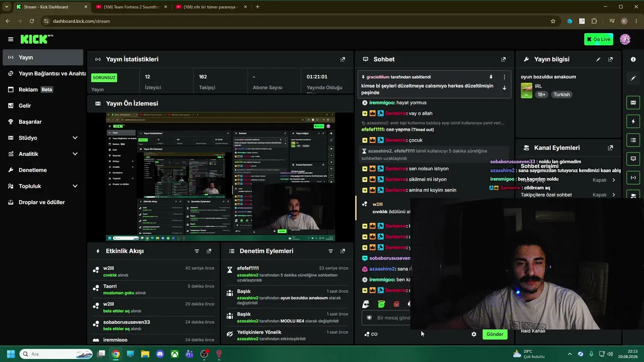This screenshot has width=644, height=362.
Task: Open the Denetleme moderation page
Action: tap(43, 170)
